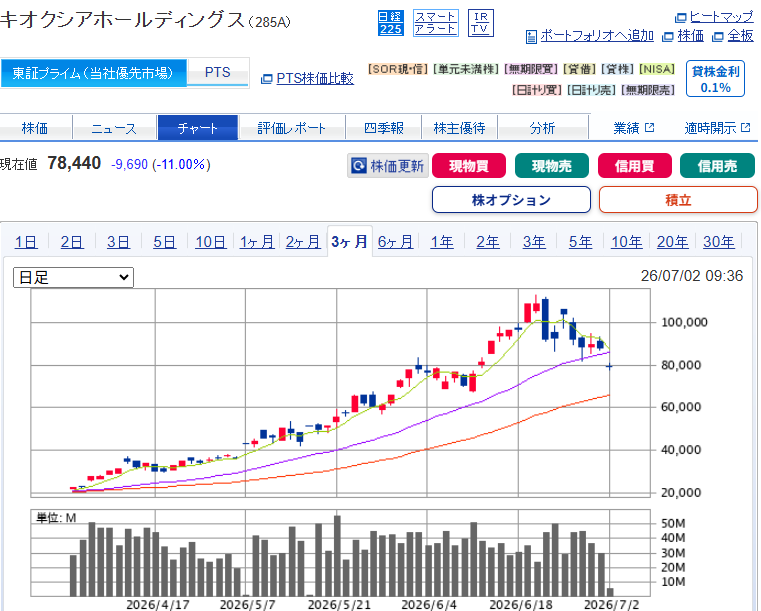Click the latest candlestick on the price chart
The width and height of the screenshot is (761, 611).
609,366
